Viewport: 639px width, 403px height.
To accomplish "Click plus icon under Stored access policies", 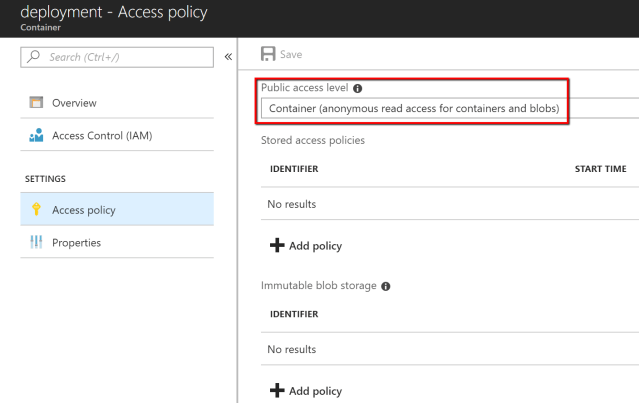I will 277,245.
